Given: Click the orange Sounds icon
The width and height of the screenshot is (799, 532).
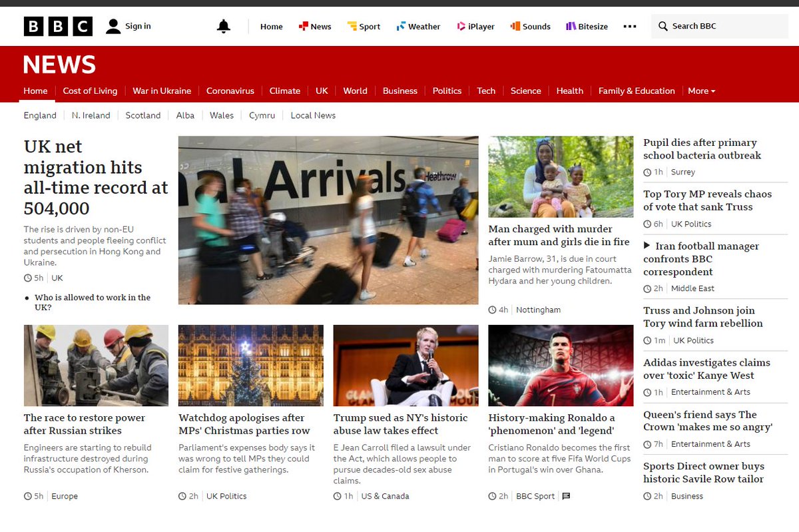Looking at the screenshot, I should point(515,26).
